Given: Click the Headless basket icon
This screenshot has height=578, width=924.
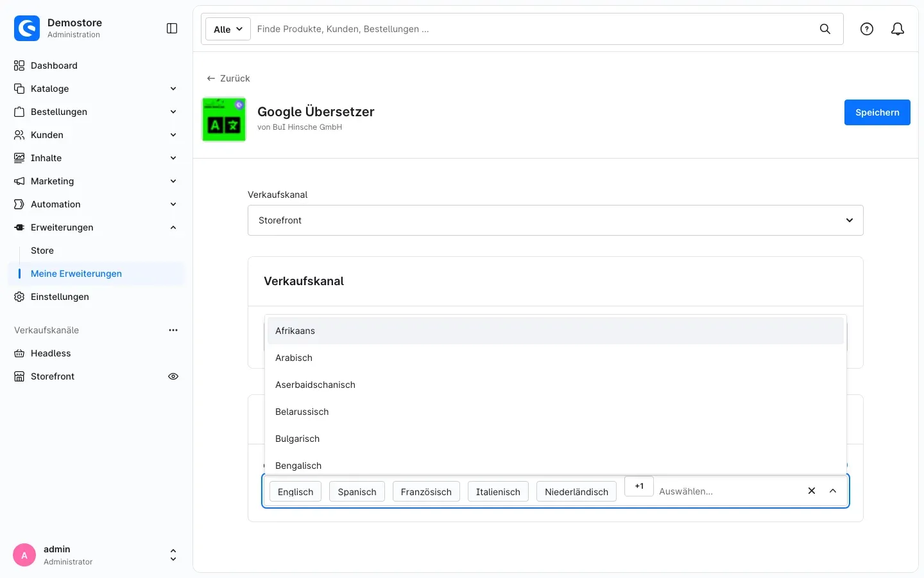Looking at the screenshot, I should coord(19,353).
